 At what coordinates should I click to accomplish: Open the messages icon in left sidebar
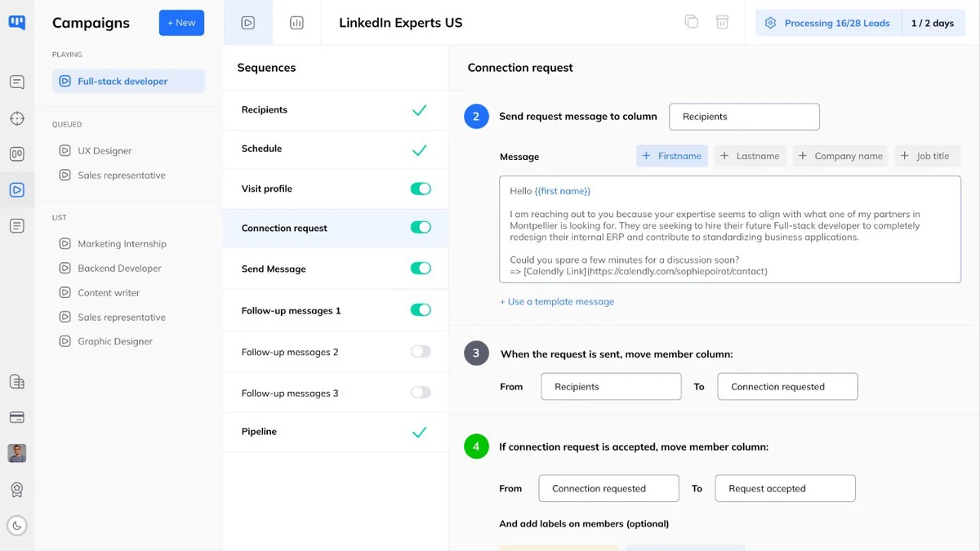coord(17,82)
